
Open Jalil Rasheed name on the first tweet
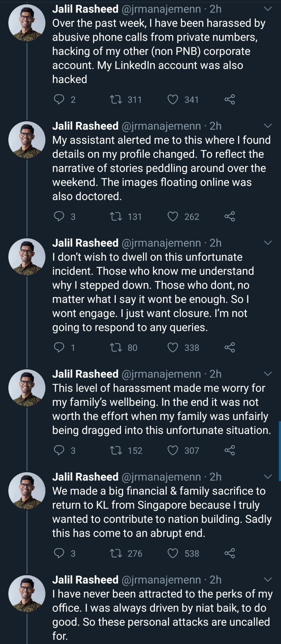85,9
